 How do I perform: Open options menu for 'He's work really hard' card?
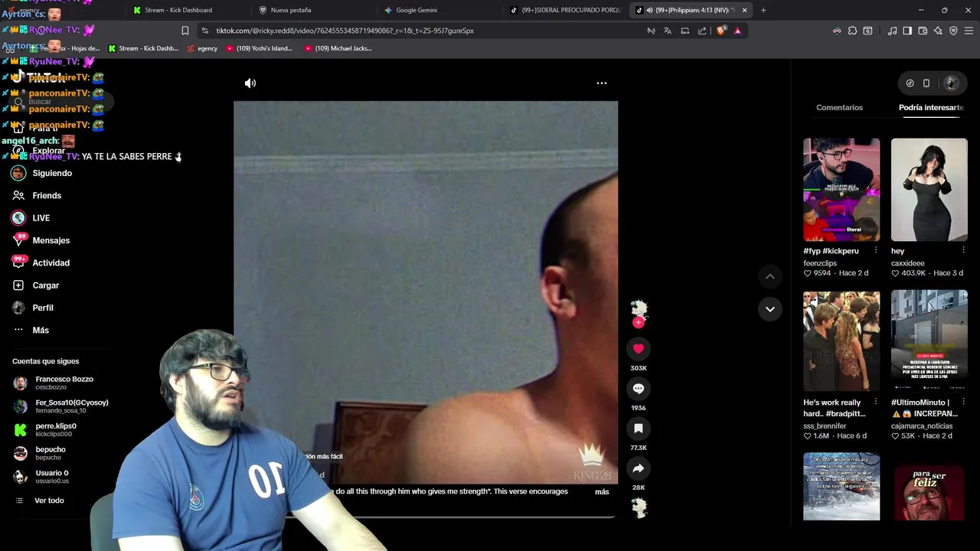pos(876,402)
